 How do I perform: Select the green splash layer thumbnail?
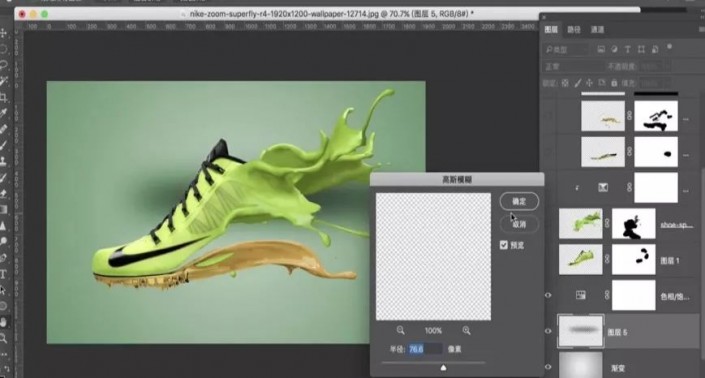point(580,223)
